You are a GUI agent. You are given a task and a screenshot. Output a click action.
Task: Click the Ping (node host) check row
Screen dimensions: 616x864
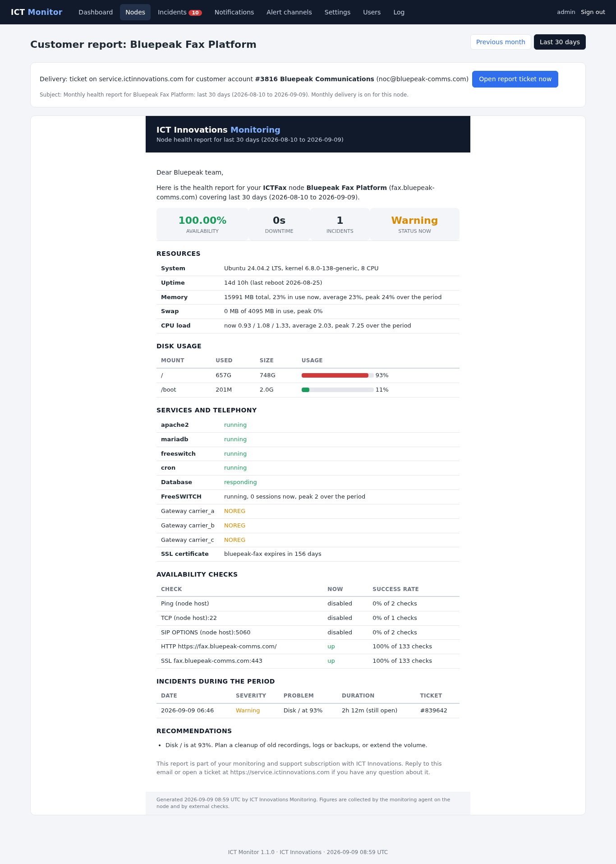coord(308,604)
